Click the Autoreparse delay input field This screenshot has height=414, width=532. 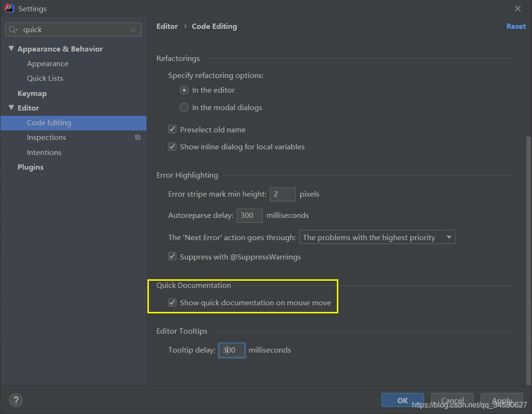point(249,216)
